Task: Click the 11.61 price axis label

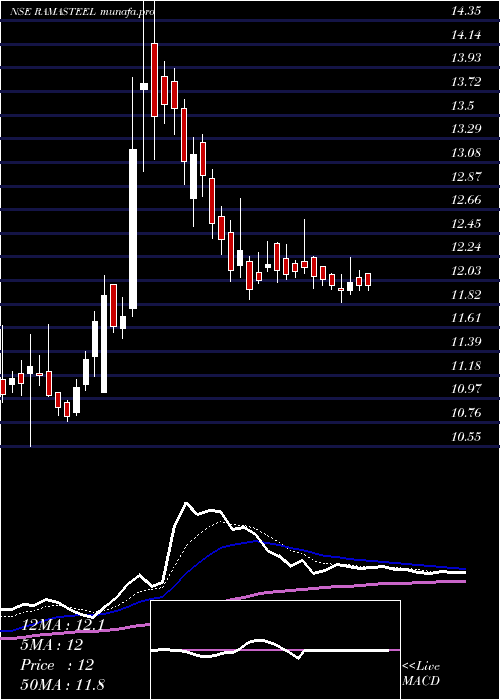Action: [x=466, y=318]
